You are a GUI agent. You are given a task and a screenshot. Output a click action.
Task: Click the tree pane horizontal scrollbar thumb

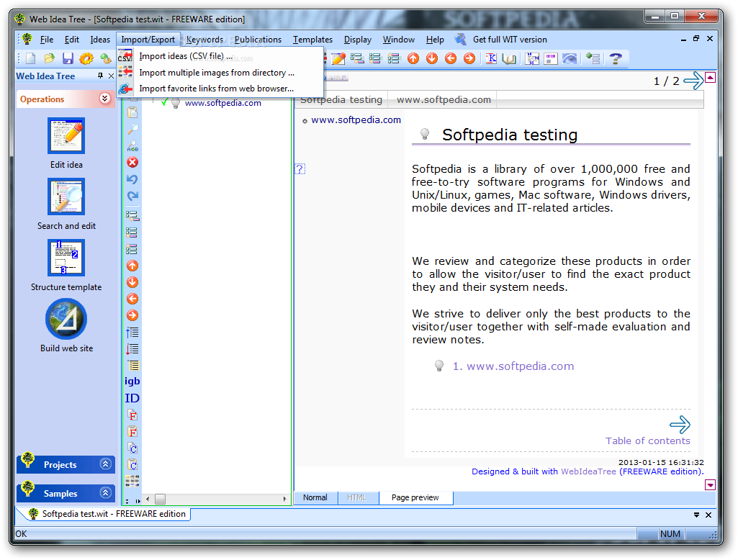pos(160,499)
